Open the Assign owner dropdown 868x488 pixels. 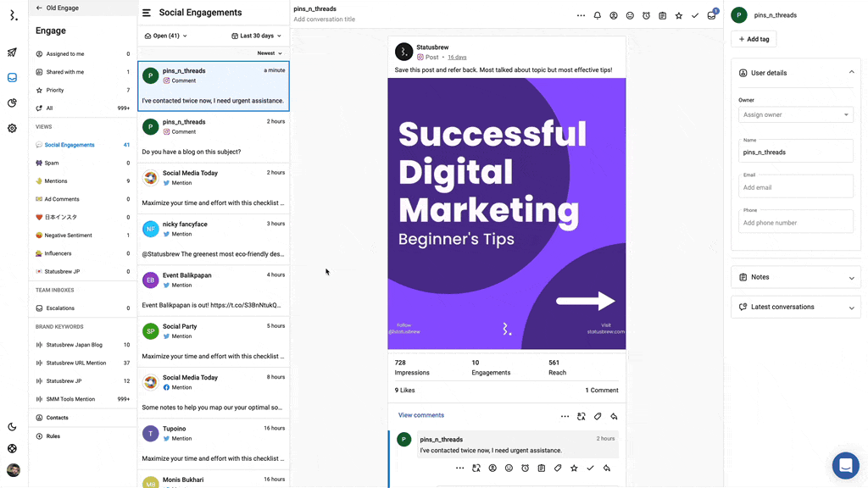(795, 114)
